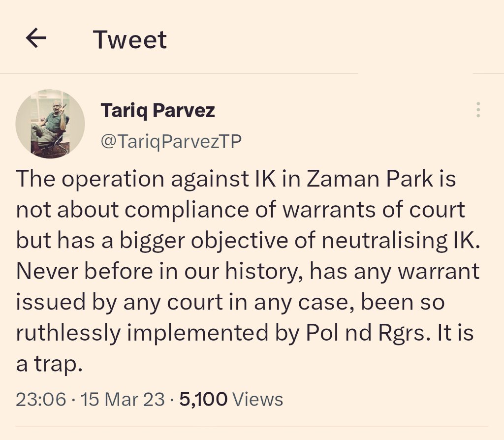Open the 5,100 Views count
The width and height of the screenshot is (504, 440).
point(231,399)
